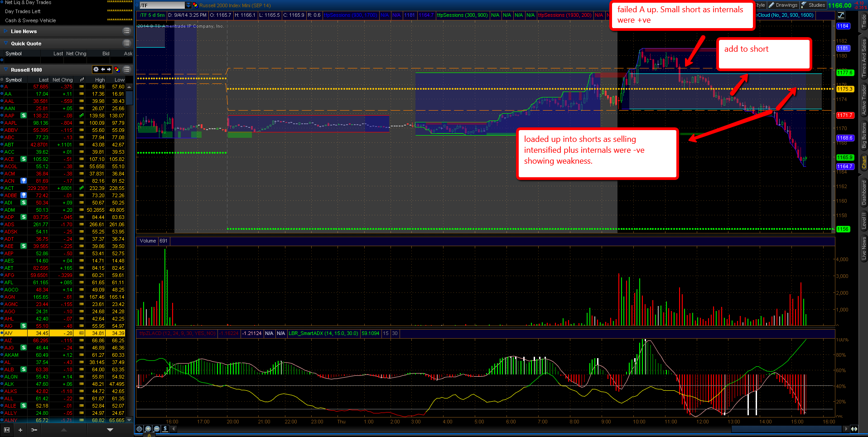Image resolution: width=868 pixels, height=437 pixels.
Task: Open the chart's Studies menu
Action: coord(813,5)
